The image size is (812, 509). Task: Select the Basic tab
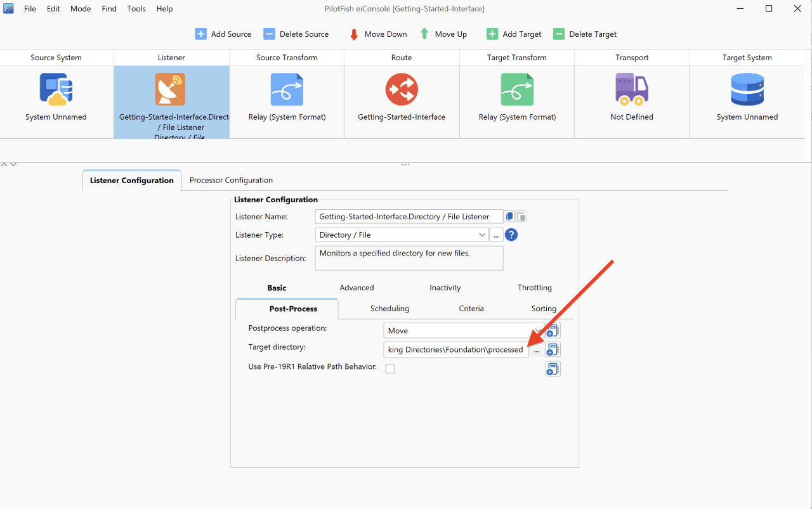pyautogui.click(x=277, y=288)
